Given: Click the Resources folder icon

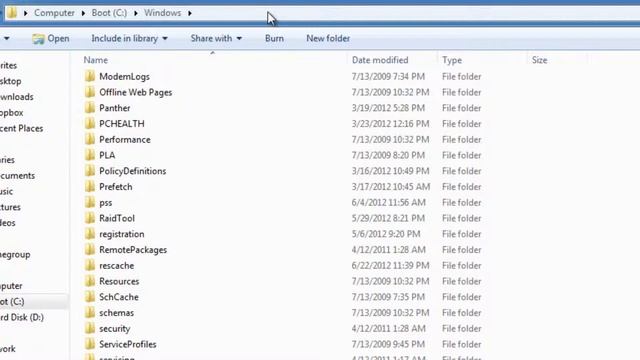Looking at the screenshot, I should tap(90, 281).
